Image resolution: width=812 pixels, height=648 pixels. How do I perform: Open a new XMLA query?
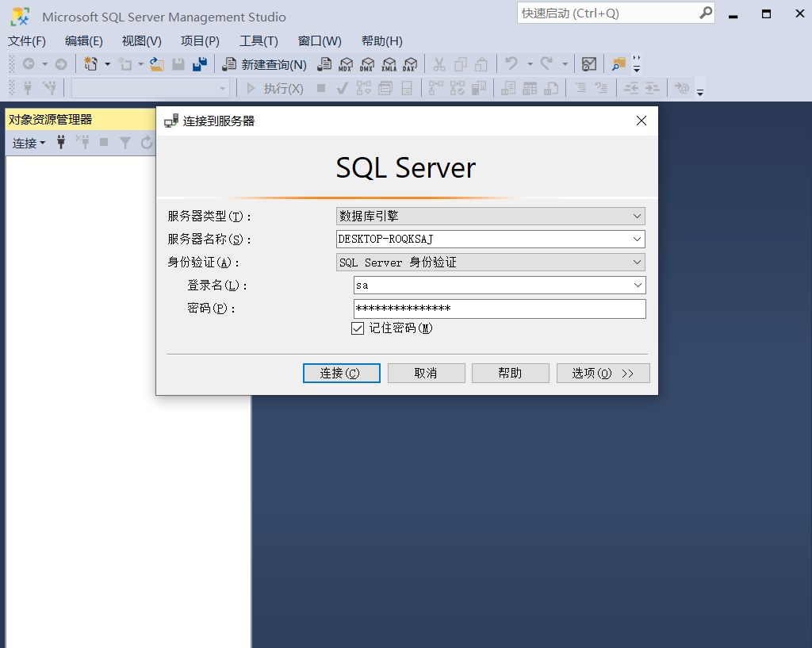389,64
